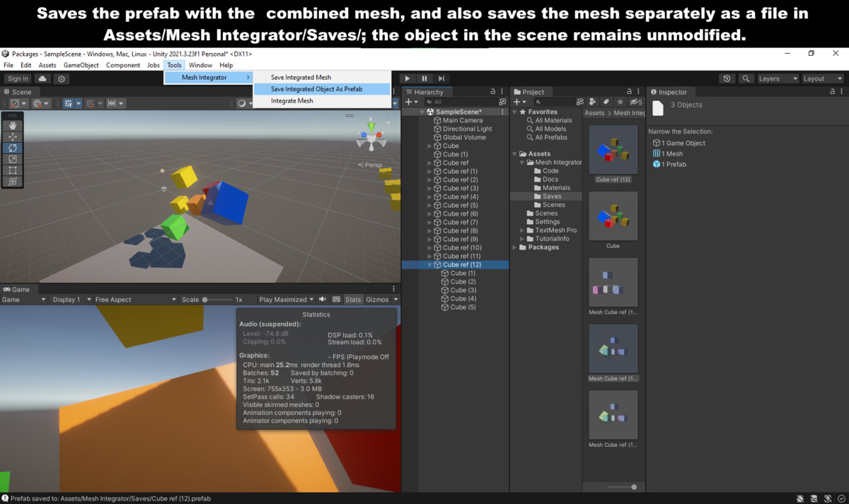Click the Pause button
This screenshot has width=849, height=504.
[x=424, y=78]
